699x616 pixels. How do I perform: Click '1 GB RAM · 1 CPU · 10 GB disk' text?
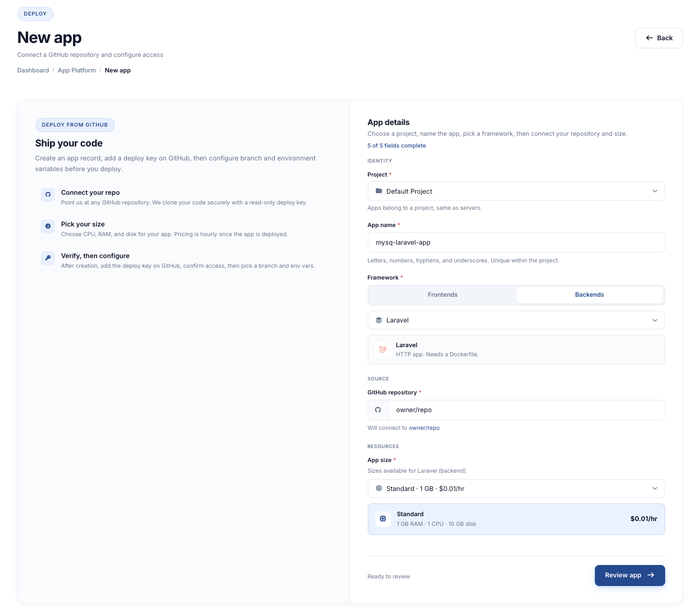pos(436,524)
